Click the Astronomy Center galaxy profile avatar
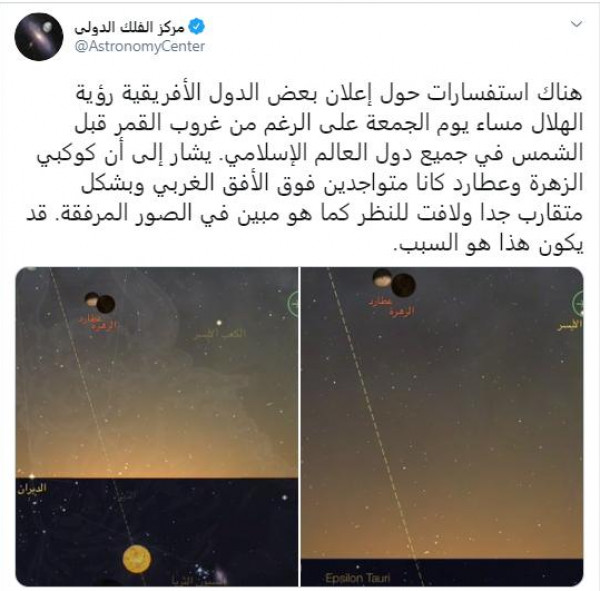Viewport: 600px width, 591px height. pos(39,37)
